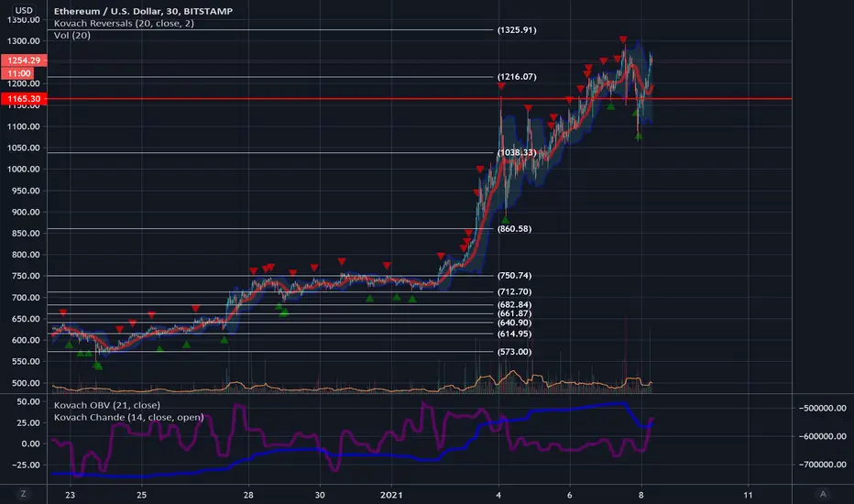The width and height of the screenshot is (854, 504).
Task: Click date 28 on the time axis
Action: coord(248,495)
